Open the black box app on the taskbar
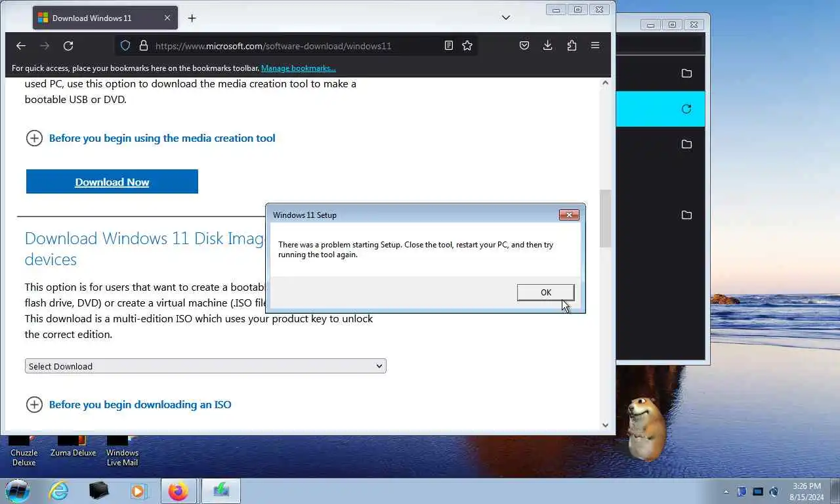840x504 pixels. [99, 491]
